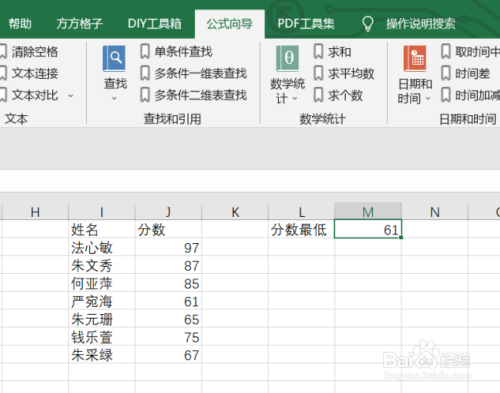Select column J header
This screenshot has height=393, width=500.
pyautogui.click(x=168, y=211)
